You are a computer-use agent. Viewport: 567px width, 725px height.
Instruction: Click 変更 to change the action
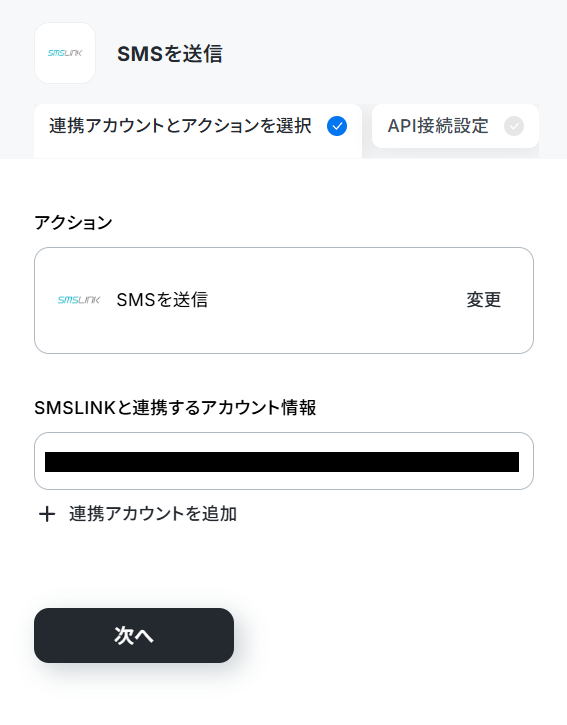tap(483, 300)
